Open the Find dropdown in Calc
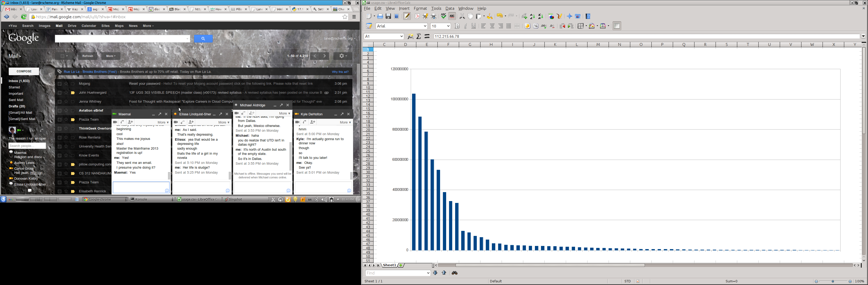The image size is (868, 285). coord(428,273)
